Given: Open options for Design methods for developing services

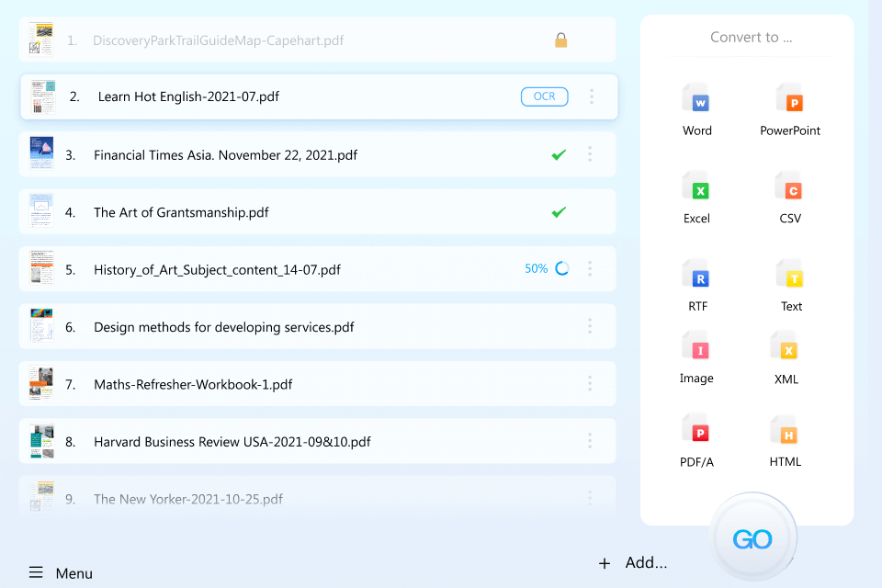Looking at the screenshot, I should coord(590,326).
